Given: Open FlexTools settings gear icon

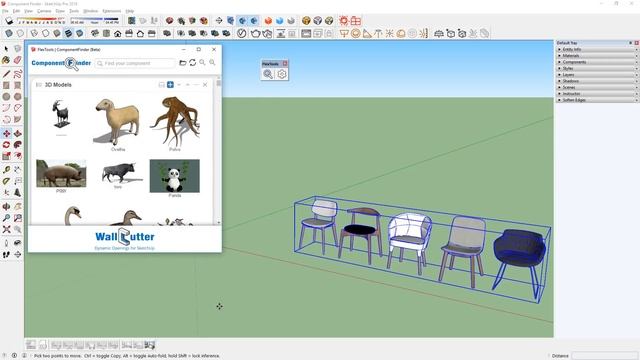Looking at the screenshot, I should 282,74.
